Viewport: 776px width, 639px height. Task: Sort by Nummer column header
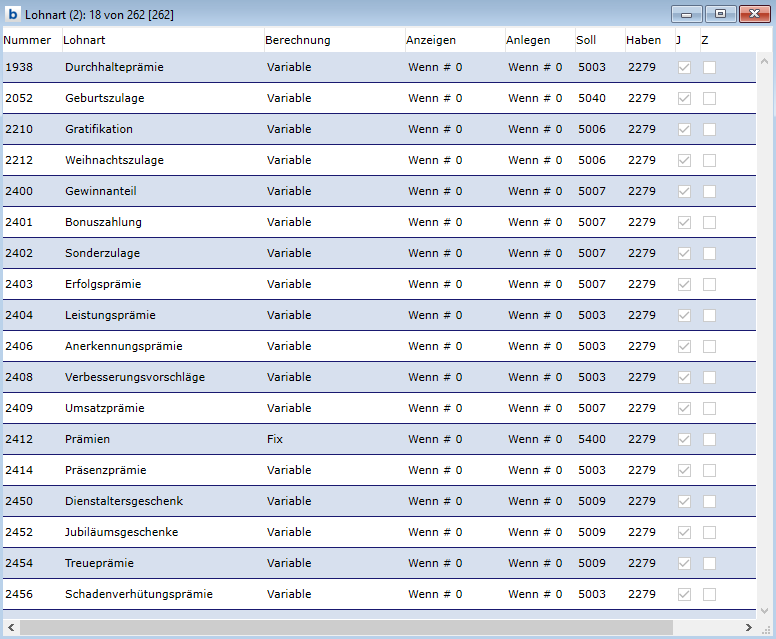click(27, 40)
